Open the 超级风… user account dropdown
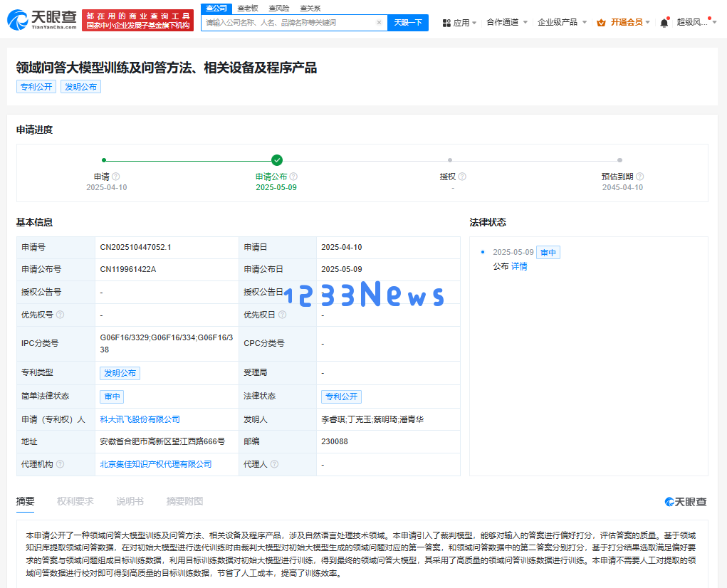 696,22
